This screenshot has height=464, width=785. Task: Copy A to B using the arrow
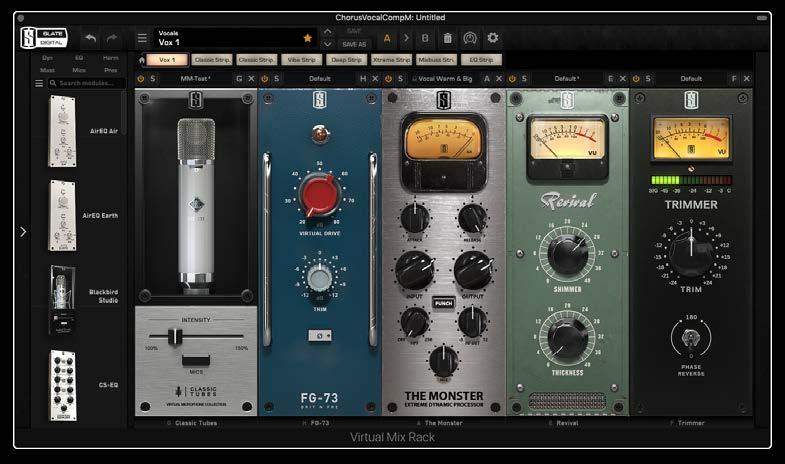tap(406, 38)
